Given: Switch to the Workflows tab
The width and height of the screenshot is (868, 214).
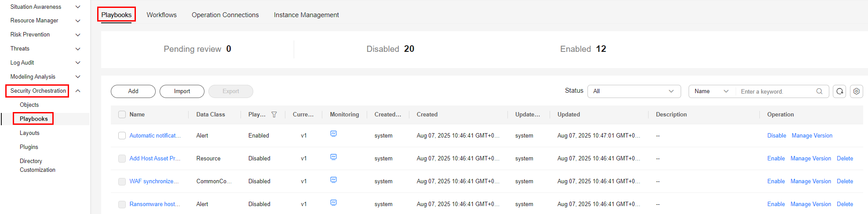Looking at the screenshot, I should (161, 15).
